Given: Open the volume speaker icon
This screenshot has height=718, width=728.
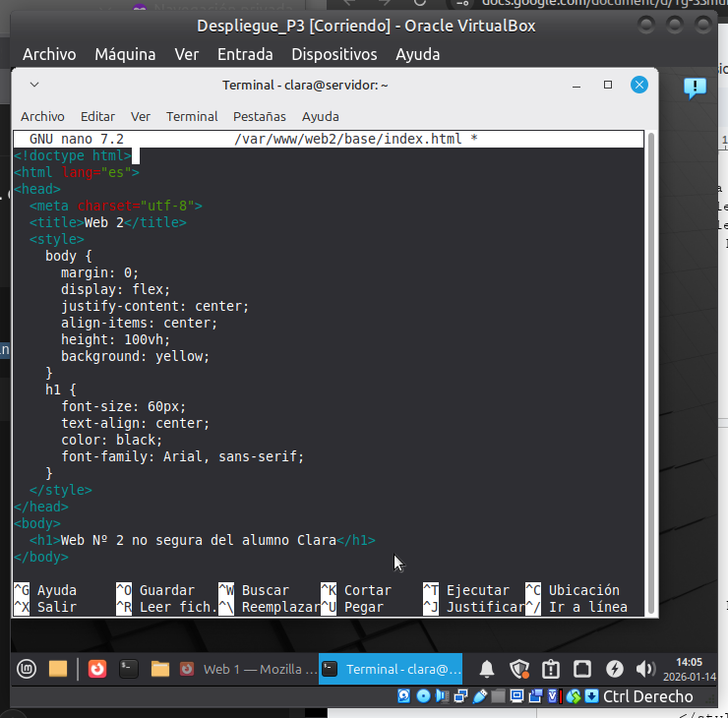Looking at the screenshot, I should pos(645,669).
